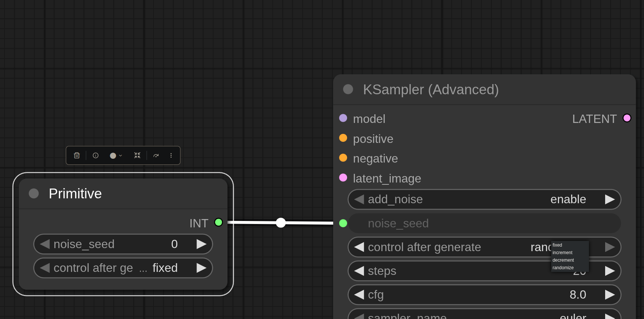Collapse the KSampler (Advanced) node via title dot
This screenshot has height=319, width=644.
[x=348, y=89]
